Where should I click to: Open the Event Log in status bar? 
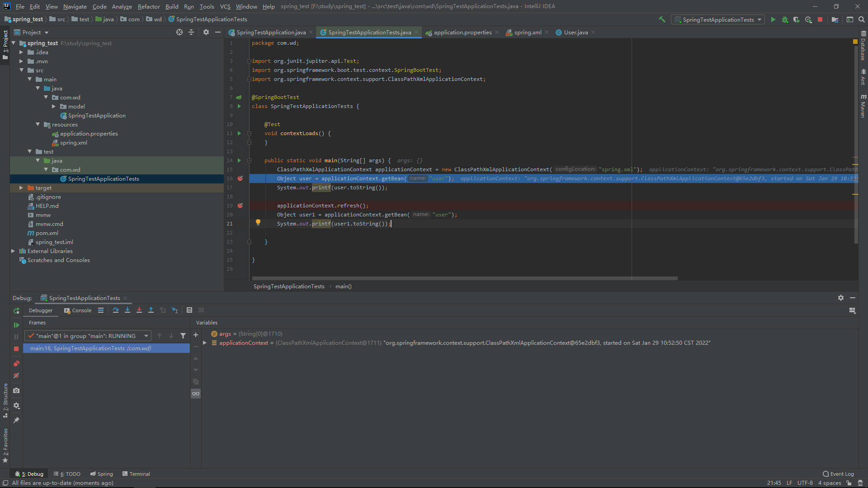point(838,474)
